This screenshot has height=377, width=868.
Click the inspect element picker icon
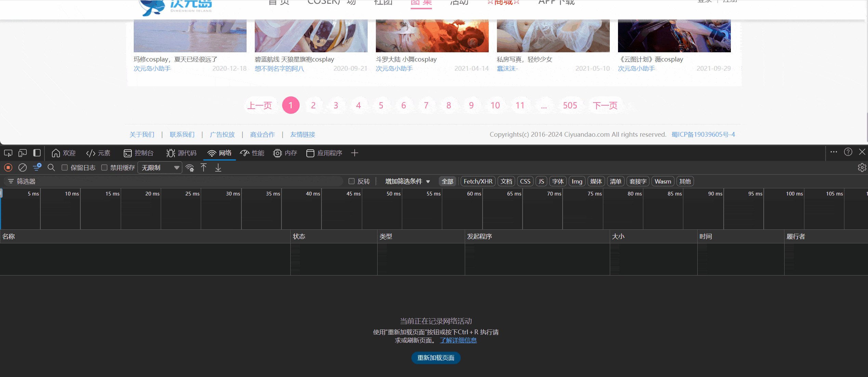(x=8, y=153)
